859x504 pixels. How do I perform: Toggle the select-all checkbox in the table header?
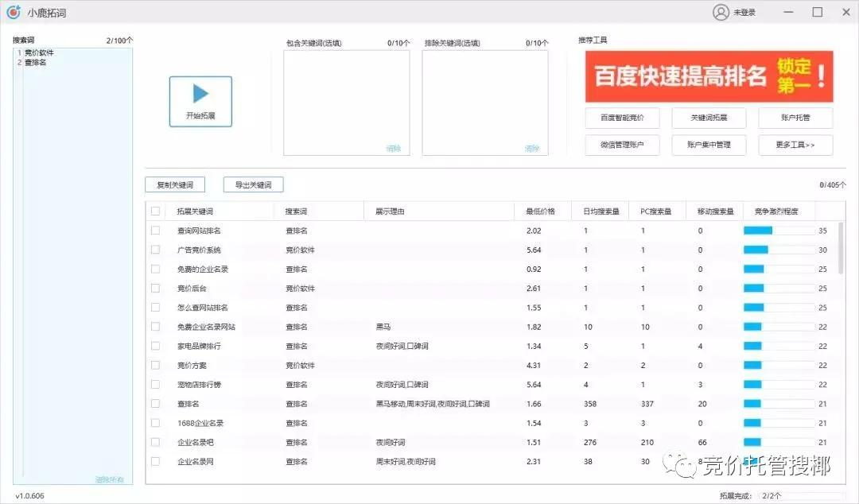coord(155,211)
